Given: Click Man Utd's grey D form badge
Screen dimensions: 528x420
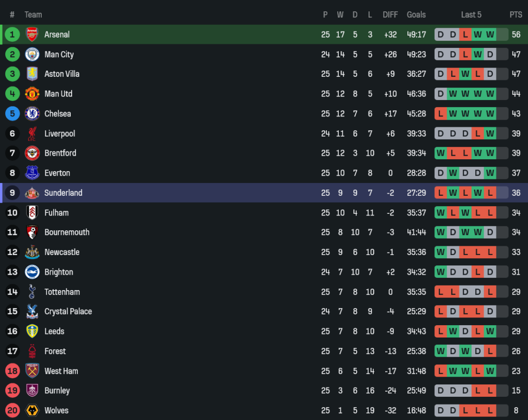Looking at the screenshot, I should pyautogui.click(x=441, y=94).
